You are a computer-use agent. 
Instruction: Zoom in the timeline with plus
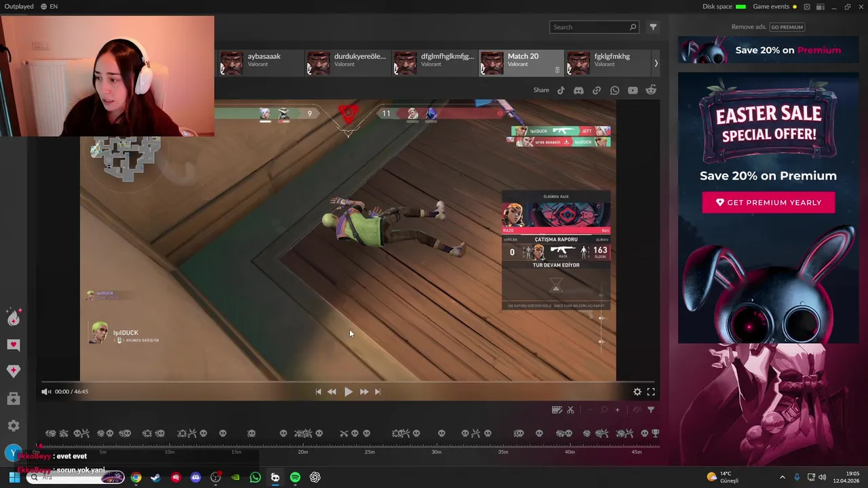tap(617, 409)
